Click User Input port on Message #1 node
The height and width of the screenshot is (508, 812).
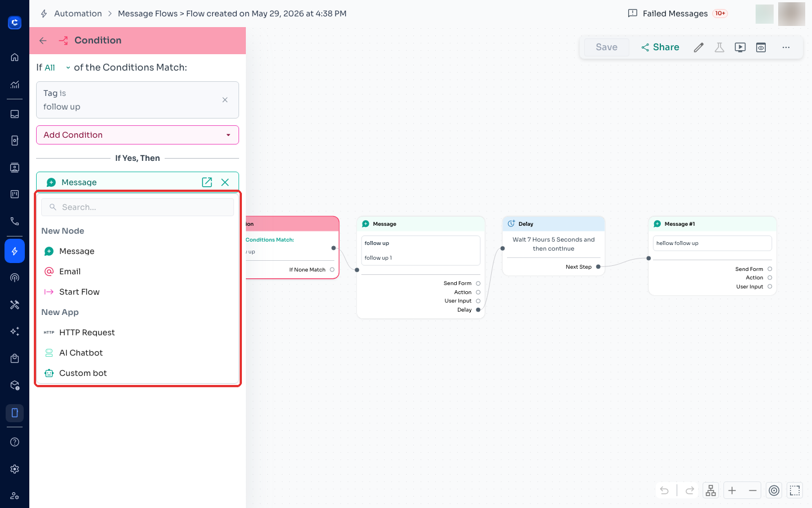770,287
